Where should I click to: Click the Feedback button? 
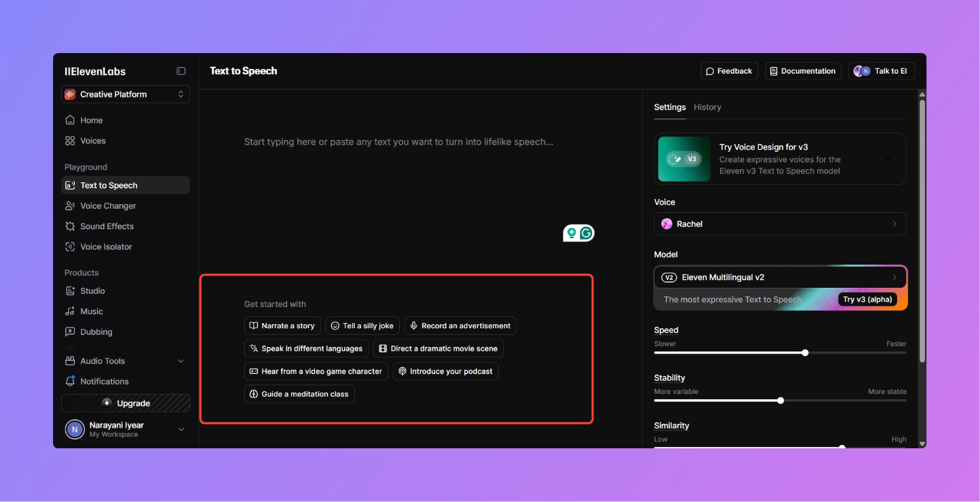729,71
